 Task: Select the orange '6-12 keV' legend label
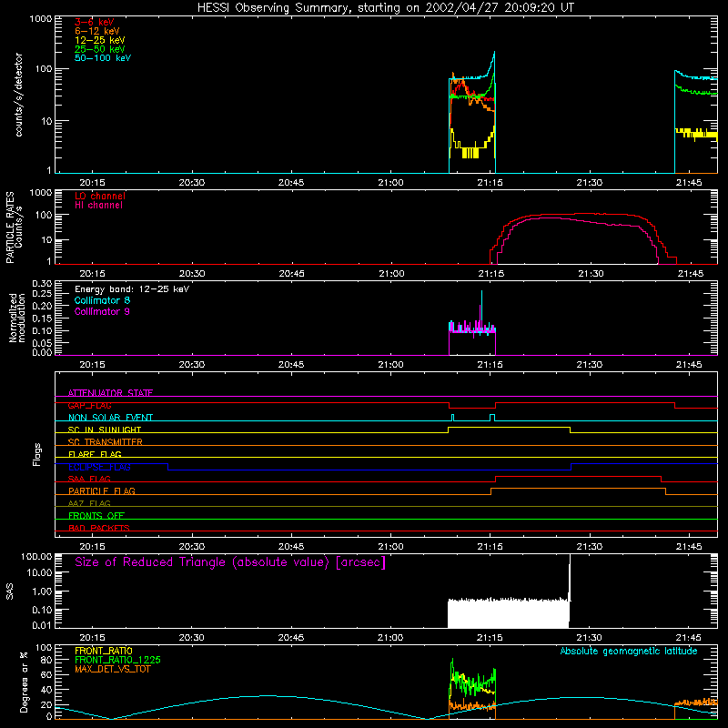(x=97, y=31)
